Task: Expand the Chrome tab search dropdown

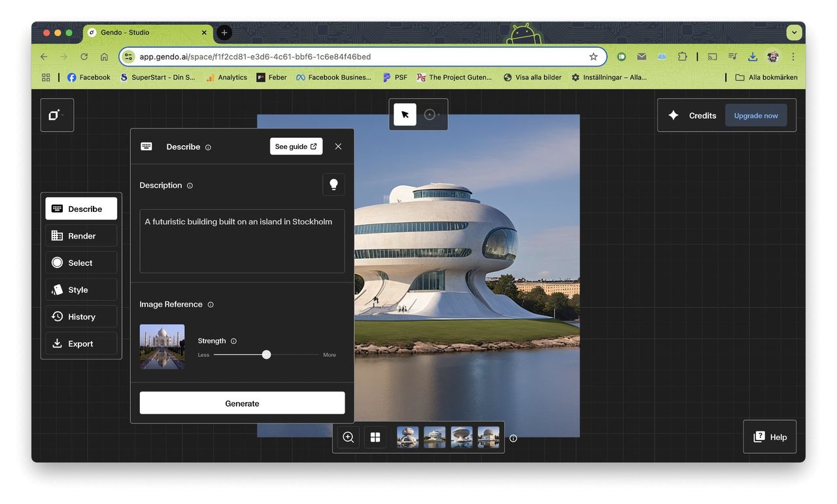Action: tap(794, 33)
